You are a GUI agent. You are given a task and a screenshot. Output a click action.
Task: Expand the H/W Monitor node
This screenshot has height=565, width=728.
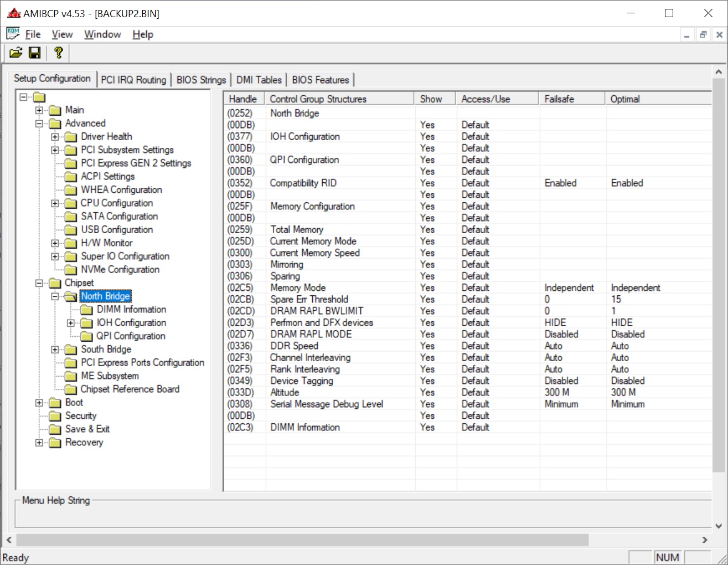point(55,243)
